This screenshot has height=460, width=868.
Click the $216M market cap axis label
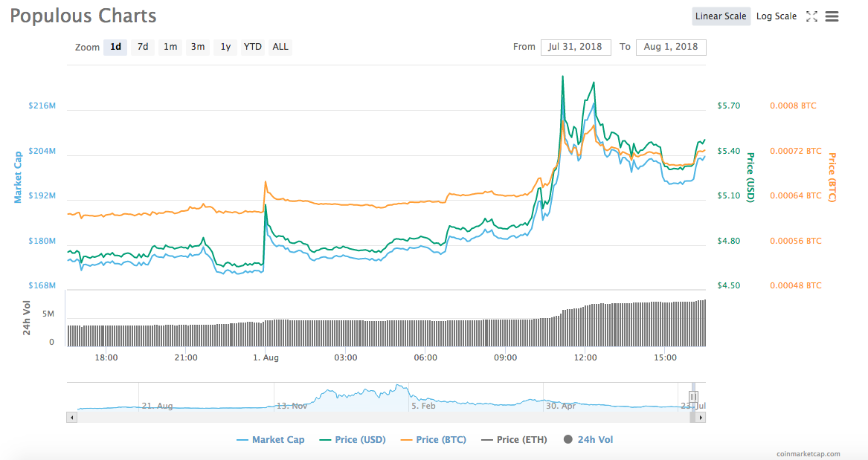tap(42, 106)
